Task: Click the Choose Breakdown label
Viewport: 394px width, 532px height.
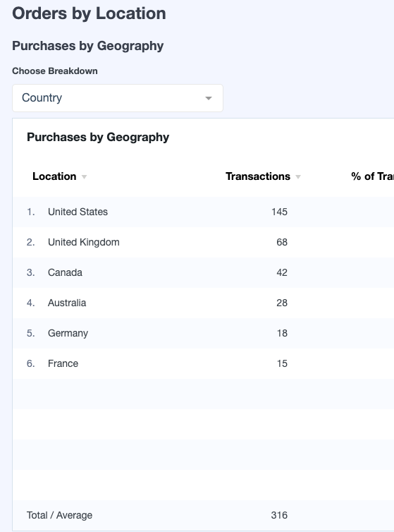Action: 55,71
